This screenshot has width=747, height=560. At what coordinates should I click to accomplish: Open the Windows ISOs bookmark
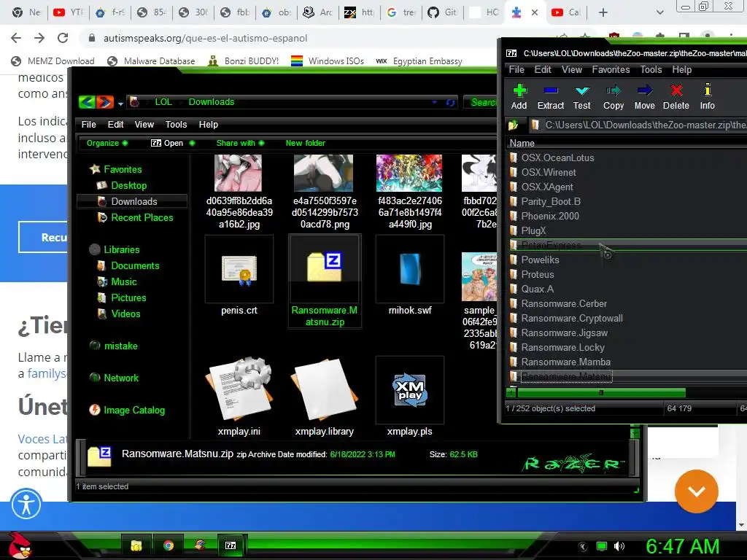pos(328,61)
